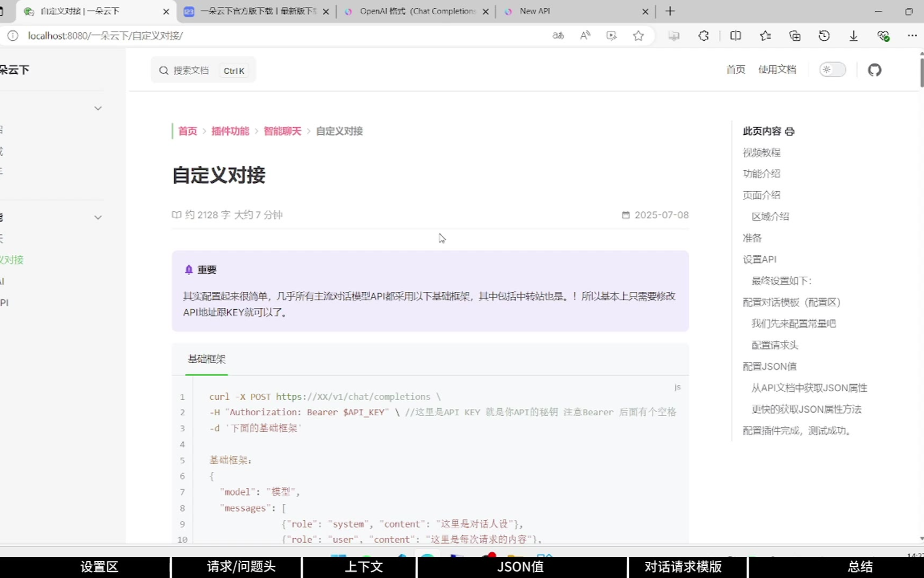The width and height of the screenshot is (924, 578).
Task: Click the 2025-07-08 date text
Action: pos(661,215)
